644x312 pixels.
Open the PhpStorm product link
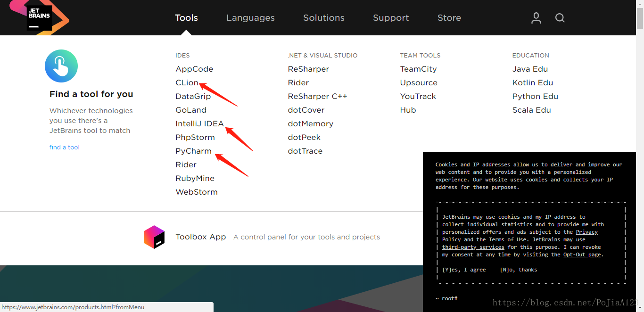pos(195,137)
